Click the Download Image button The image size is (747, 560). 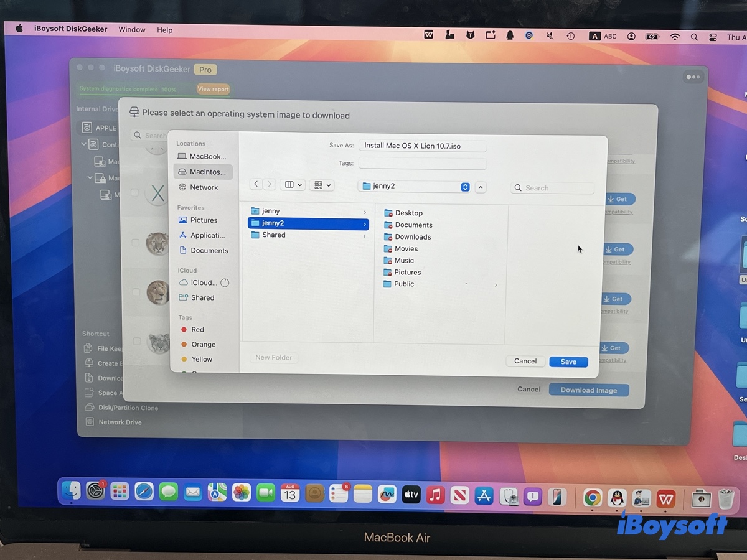tap(589, 390)
